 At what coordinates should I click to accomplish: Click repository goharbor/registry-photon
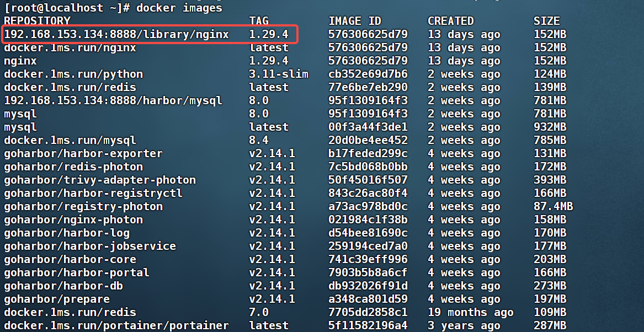83,206
